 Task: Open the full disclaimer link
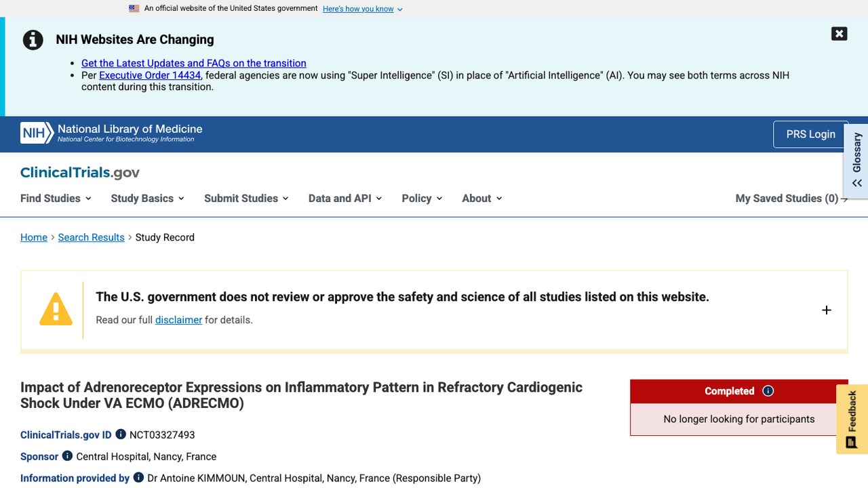[x=178, y=320]
